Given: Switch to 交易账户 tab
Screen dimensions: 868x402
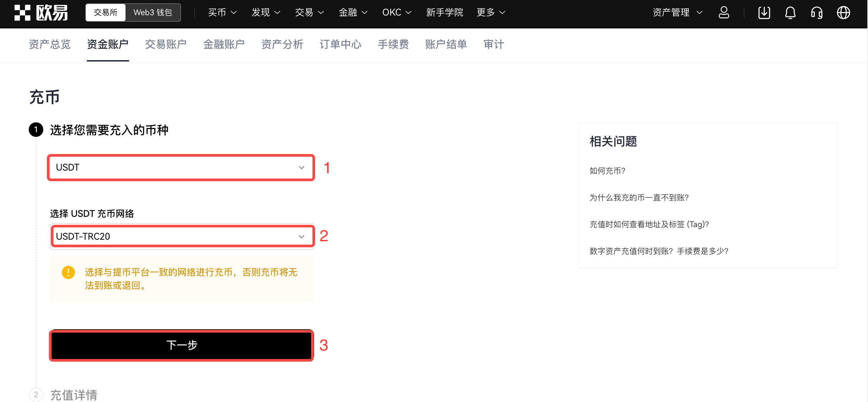Looking at the screenshot, I should click(x=166, y=44).
